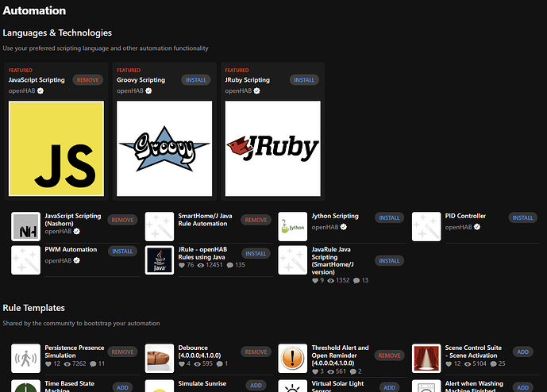547x392 pixels.
Task: Open the JavaScript JS logo card image
Action: pos(56,148)
